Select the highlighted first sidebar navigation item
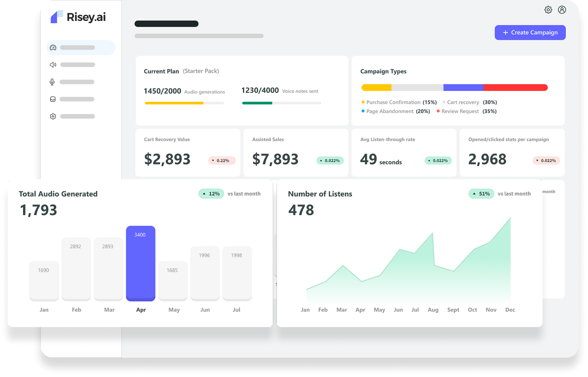Screen dimensions: 588x377 point(81,47)
